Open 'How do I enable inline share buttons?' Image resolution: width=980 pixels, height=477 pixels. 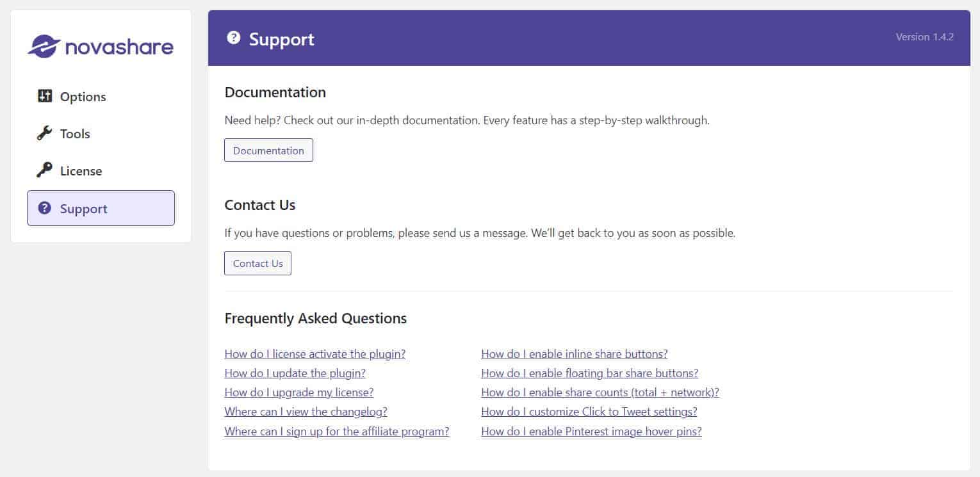pos(574,353)
